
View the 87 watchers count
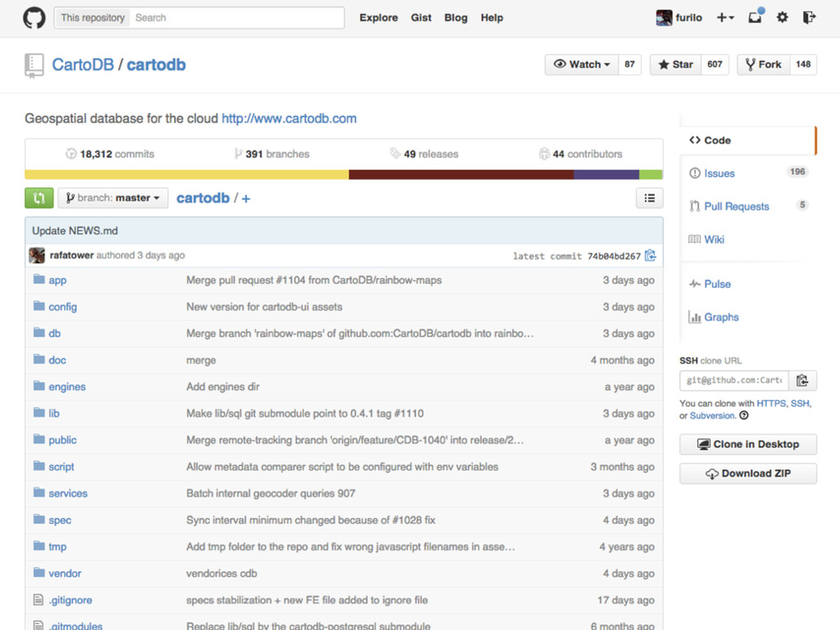tap(629, 64)
